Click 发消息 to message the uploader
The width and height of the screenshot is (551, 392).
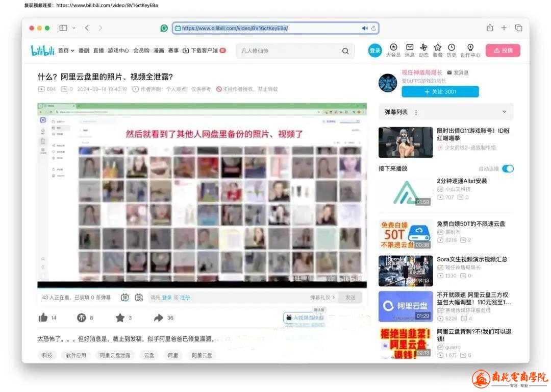click(x=458, y=72)
